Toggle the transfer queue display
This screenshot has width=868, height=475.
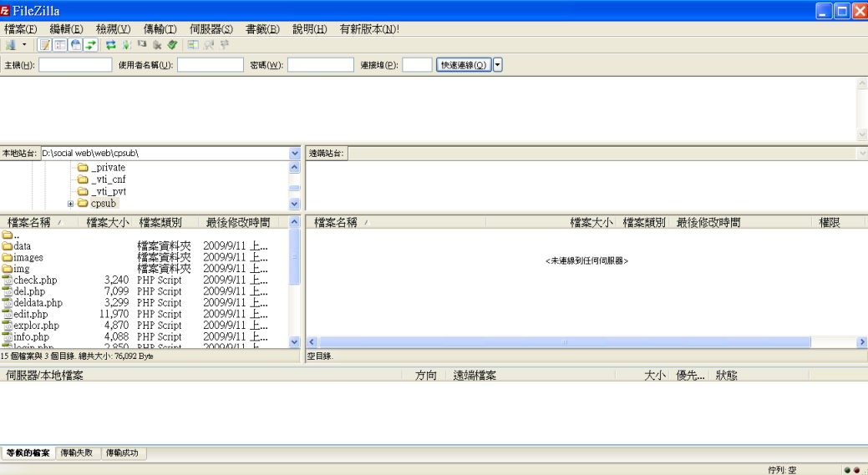(90, 45)
